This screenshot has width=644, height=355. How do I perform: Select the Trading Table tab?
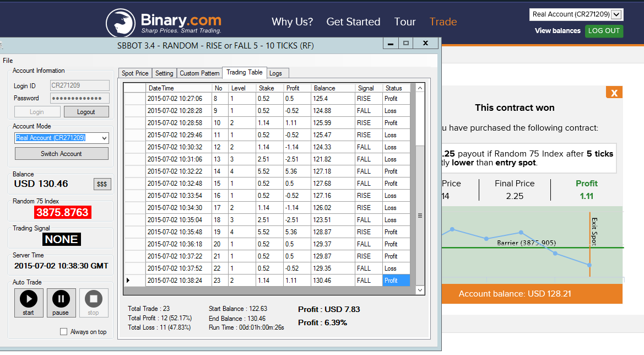[x=245, y=72]
